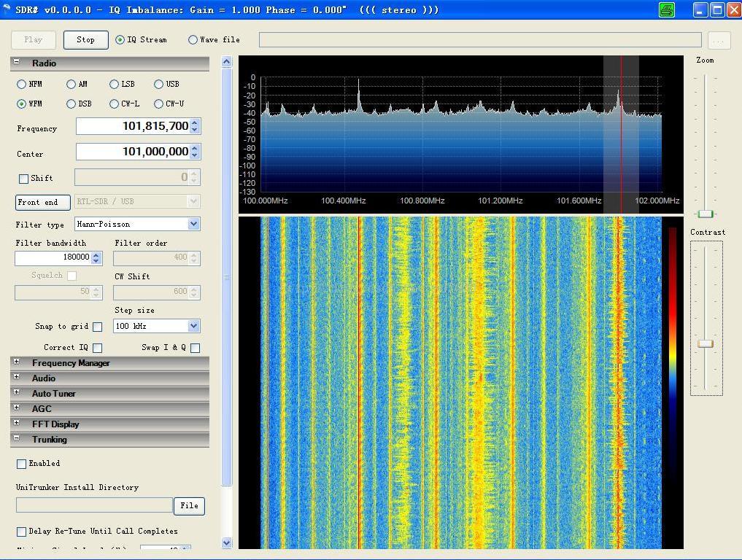This screenshot has width=742, height=560.
Task: Click the left panel scroll-up arrow
Action: coord(227,61)
